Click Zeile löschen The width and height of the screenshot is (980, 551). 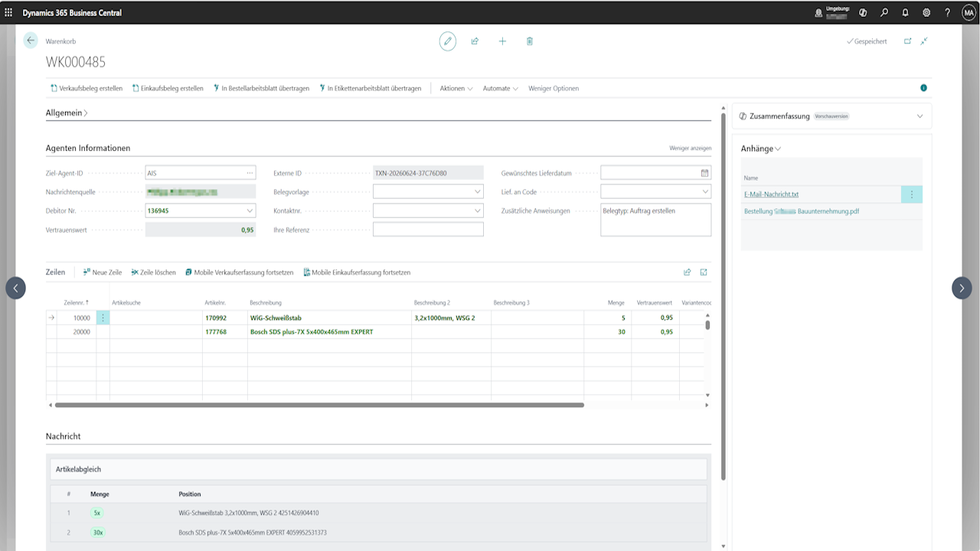click(x=153, y=272)
